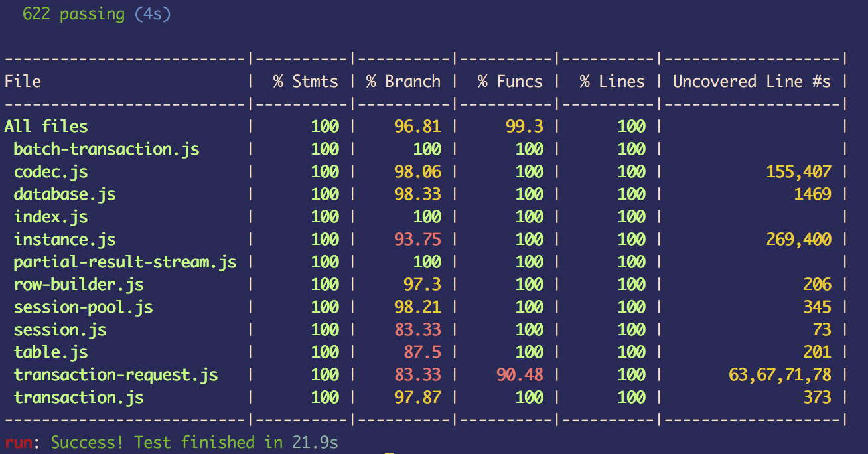This screenshot has height=454, width=868.
Task: Click uncovered line "345" for session-pool.js
Action: (817, 307)
